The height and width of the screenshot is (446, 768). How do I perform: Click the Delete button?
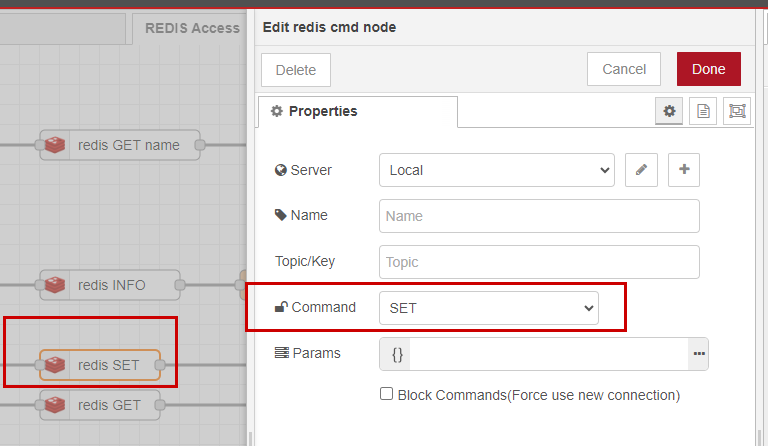point(296,70)
